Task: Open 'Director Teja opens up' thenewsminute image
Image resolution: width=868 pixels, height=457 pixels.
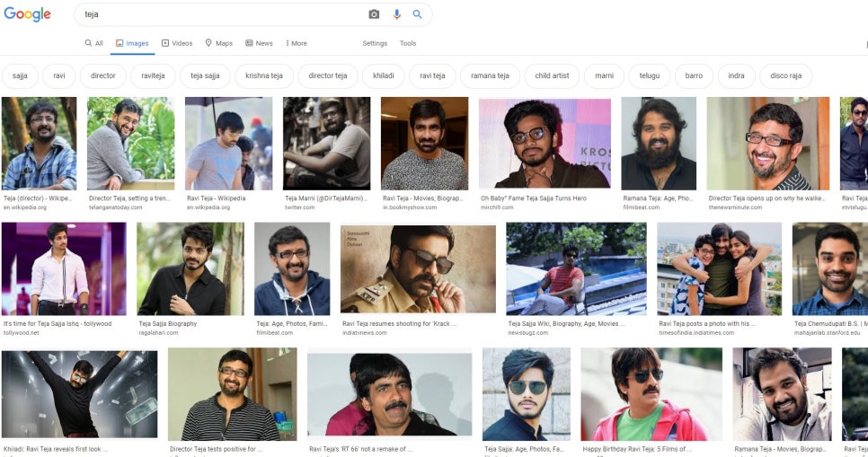Action: pos(768,144)
